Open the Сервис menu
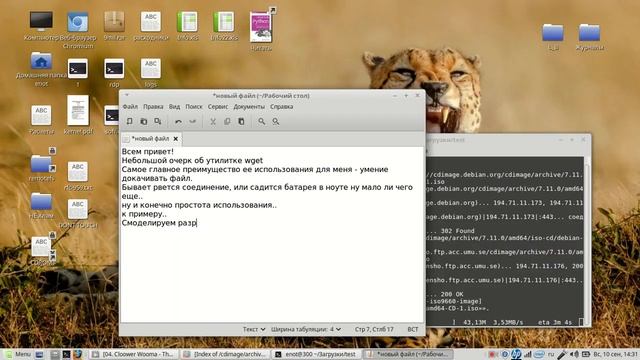The height and width of the screenshot is (360, 640). coord(218,107)
